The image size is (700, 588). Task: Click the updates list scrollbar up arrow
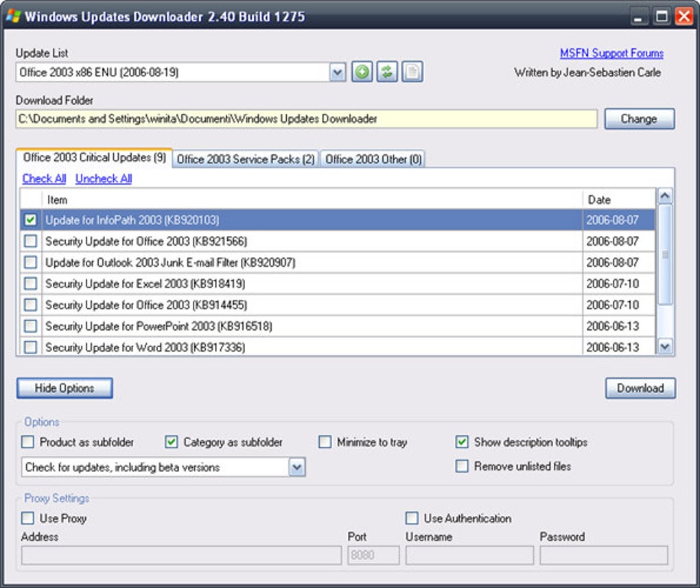click(x=665, y=196)
